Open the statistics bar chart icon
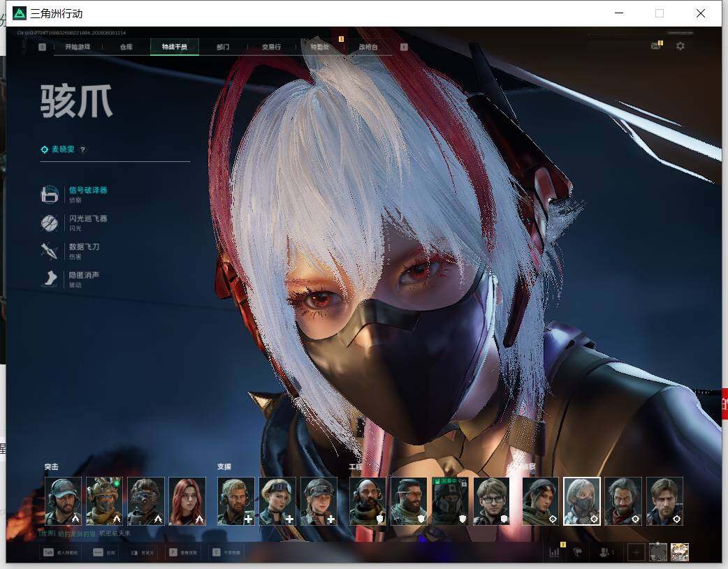728x569 pixels. (x=554, y=552)
